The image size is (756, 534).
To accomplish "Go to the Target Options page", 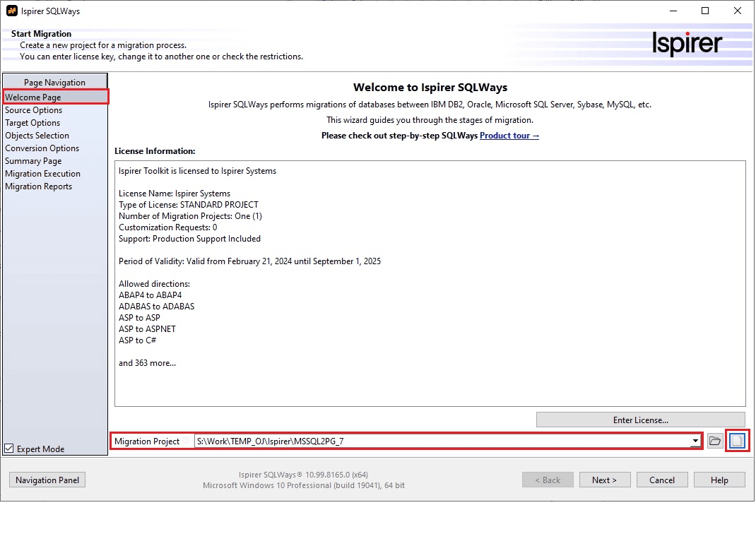I will click(x=33, y=123).
